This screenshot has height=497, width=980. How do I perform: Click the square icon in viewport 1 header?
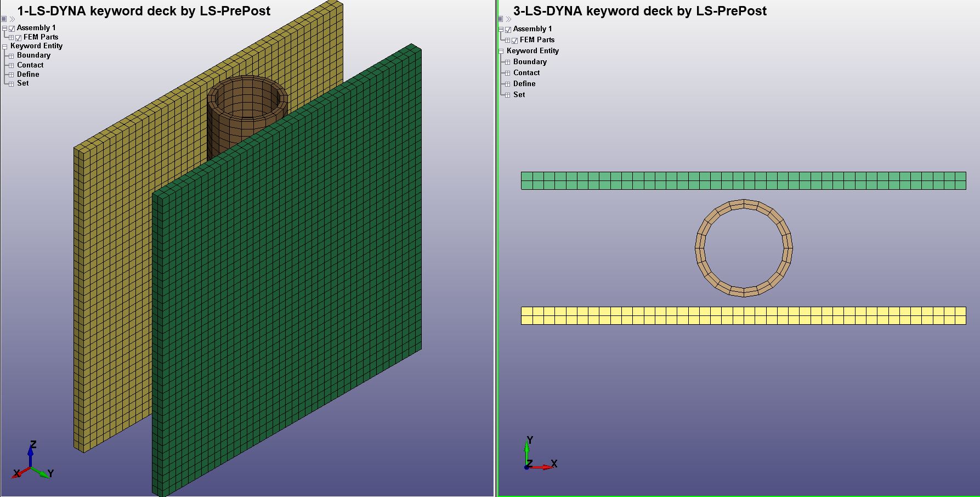coord(4,19)
